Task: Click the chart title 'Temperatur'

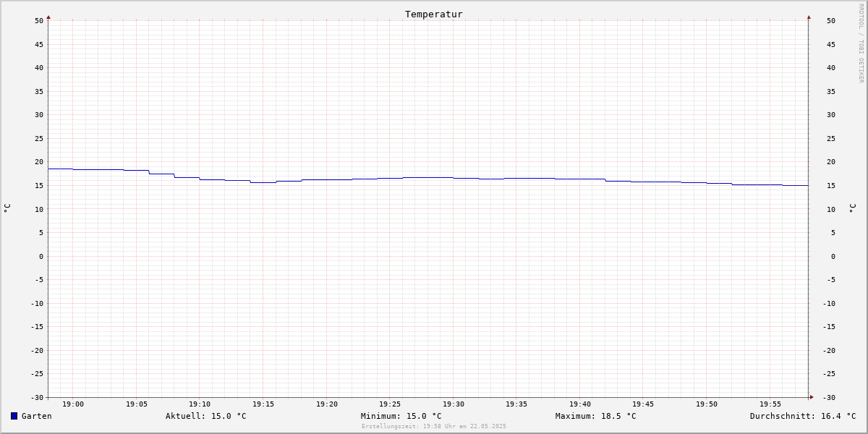Action: (x=434, y=14)
